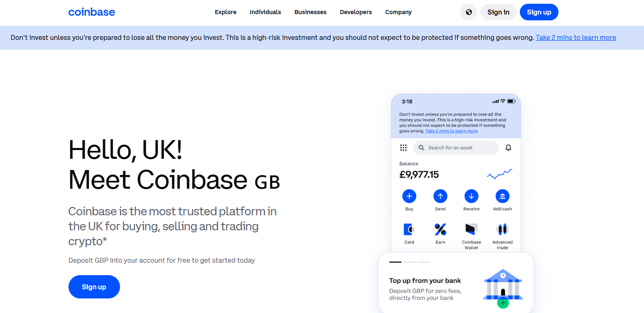The image size is (644, 313).
Task: Click the 'Hello, UK!' headline
Action: pos(125,149)
